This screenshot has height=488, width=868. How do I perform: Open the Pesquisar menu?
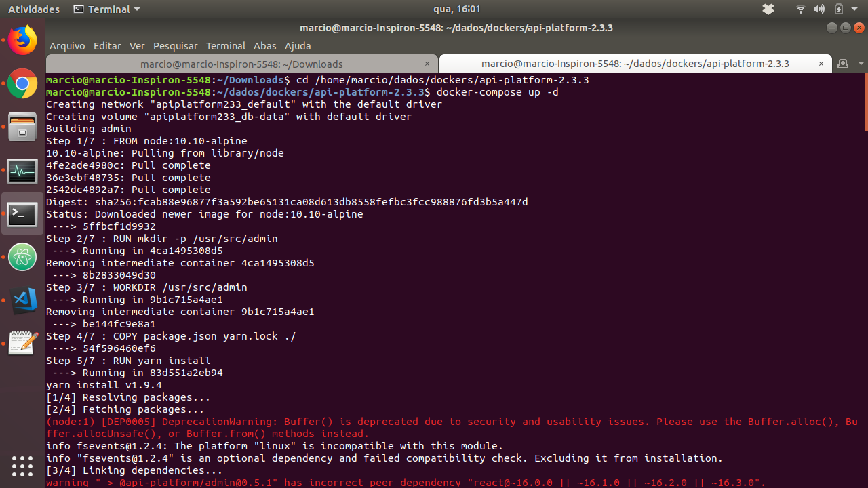176,46
